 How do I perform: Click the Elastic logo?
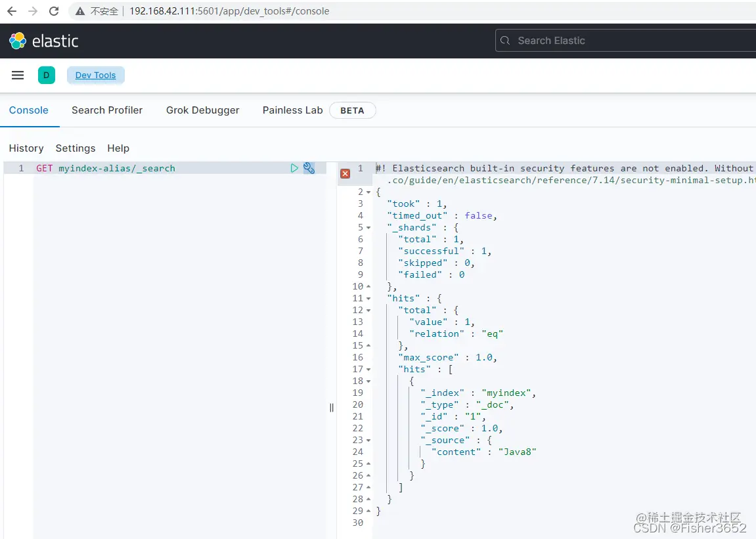click(43, 41)
